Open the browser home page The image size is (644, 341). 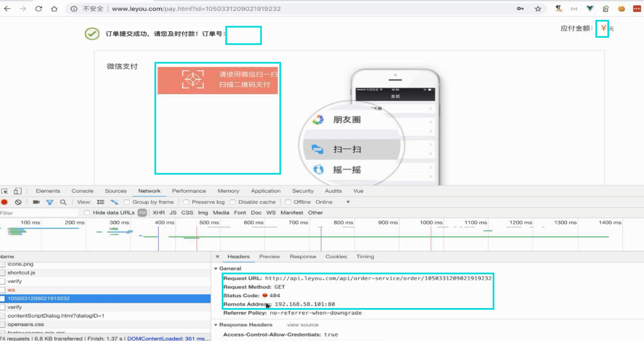pos(54,8)
